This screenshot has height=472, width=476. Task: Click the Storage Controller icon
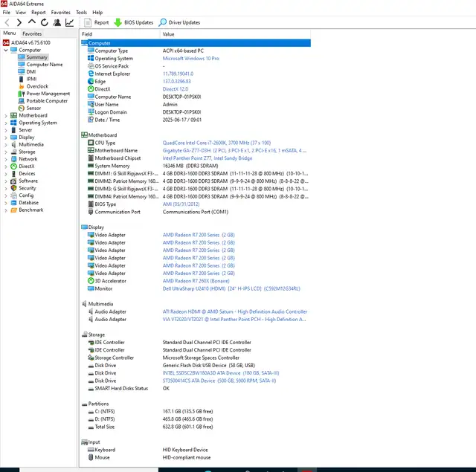[x=91, y=358]
